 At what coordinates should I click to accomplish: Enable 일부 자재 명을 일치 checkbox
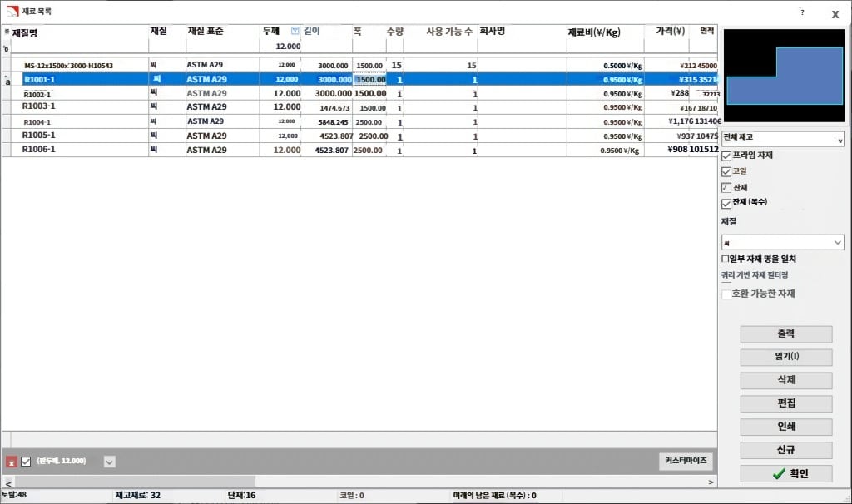click(726, 259)
